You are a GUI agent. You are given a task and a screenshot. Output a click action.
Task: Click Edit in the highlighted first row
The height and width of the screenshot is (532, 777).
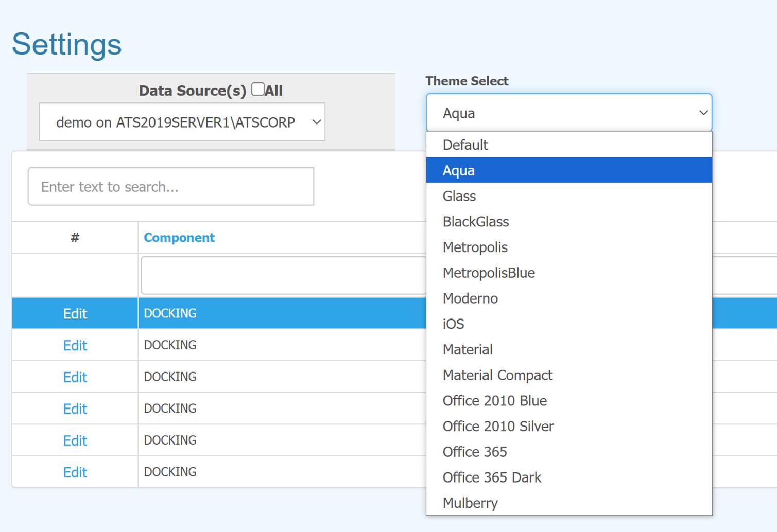[x=75, y=313]
